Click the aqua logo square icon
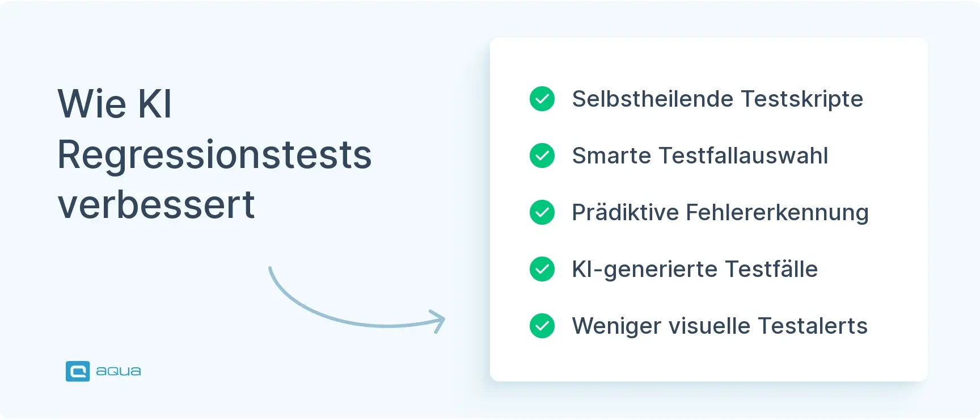The image size is (980, 420). [x=78, y=371]
